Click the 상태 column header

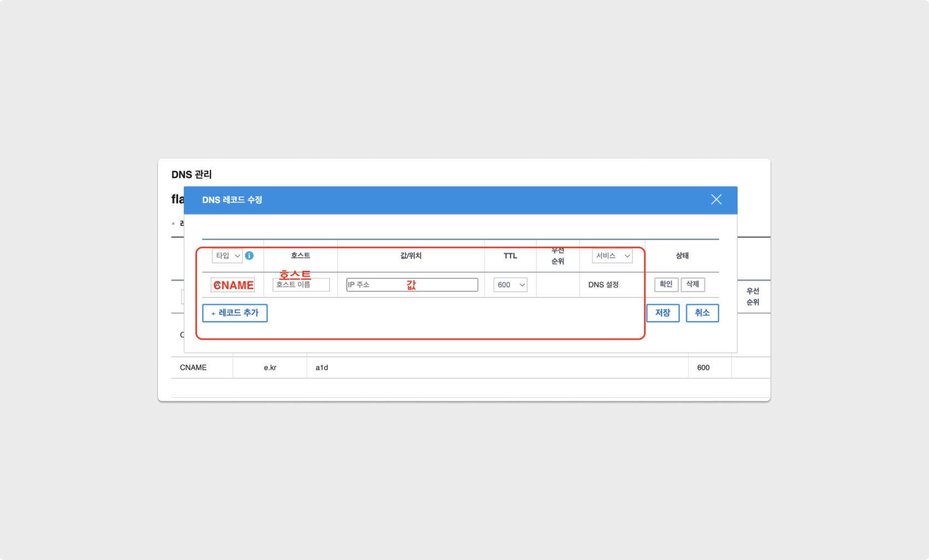click(682, 255)
